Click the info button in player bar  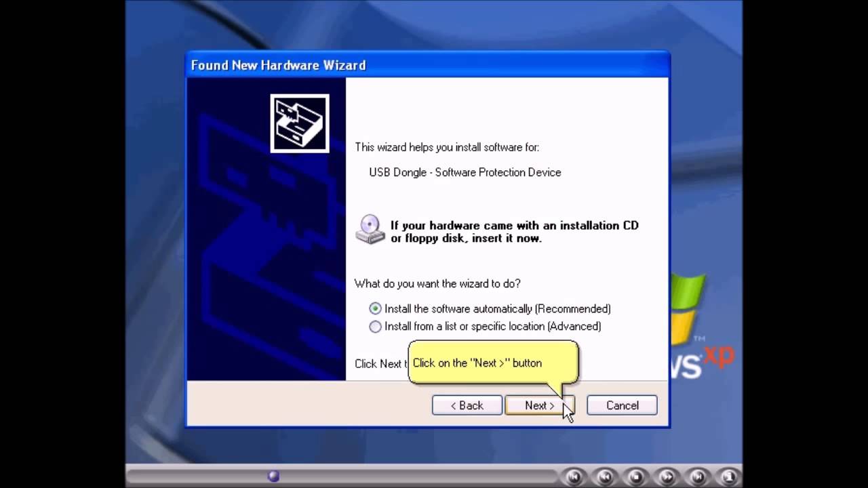coord(729,476)
